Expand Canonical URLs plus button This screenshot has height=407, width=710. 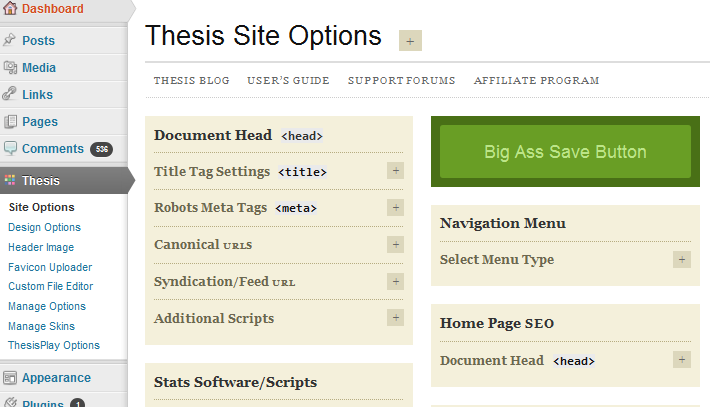point(395,244)
